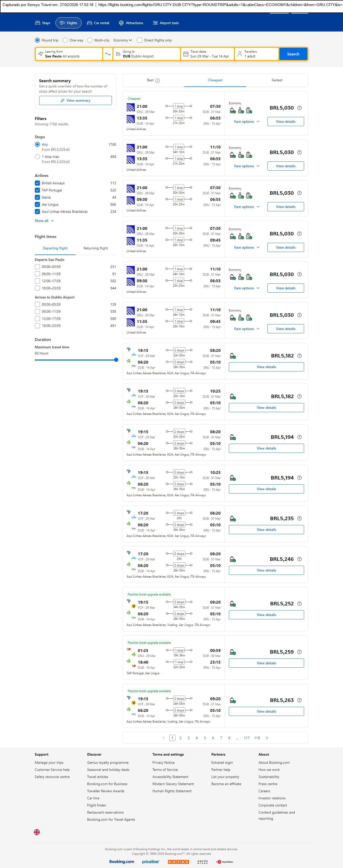
Task: Open the Returning flight times tab
Action: point(96,248)
